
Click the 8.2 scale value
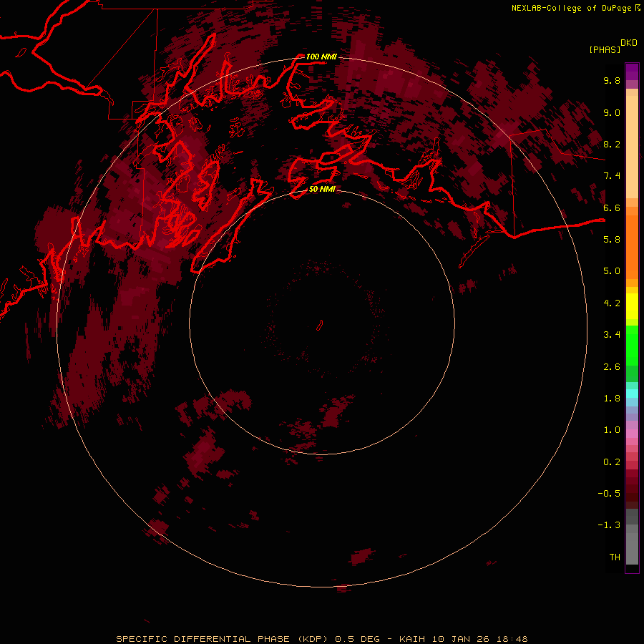612,144
